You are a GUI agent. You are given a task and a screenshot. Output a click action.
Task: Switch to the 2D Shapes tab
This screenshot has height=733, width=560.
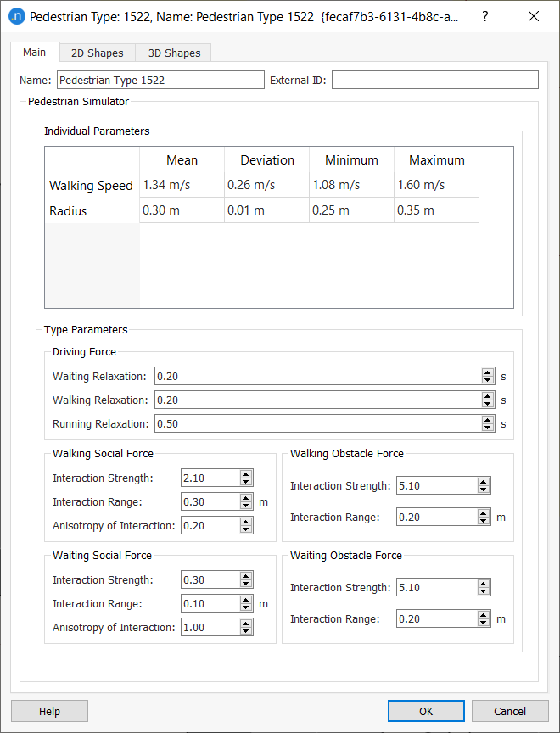coord(97,53)
